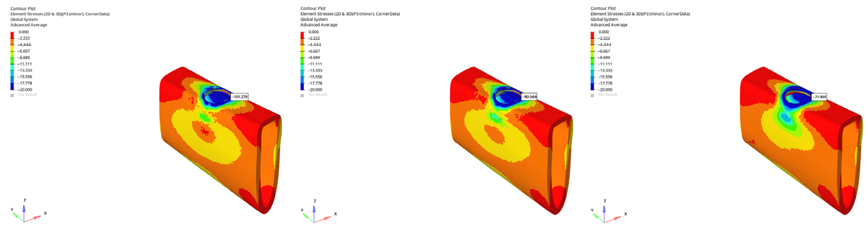Click the -71.909 stress value label
The width and height of the screenshot is (868, 234).
pyautogui.click(x=819, y=97)
